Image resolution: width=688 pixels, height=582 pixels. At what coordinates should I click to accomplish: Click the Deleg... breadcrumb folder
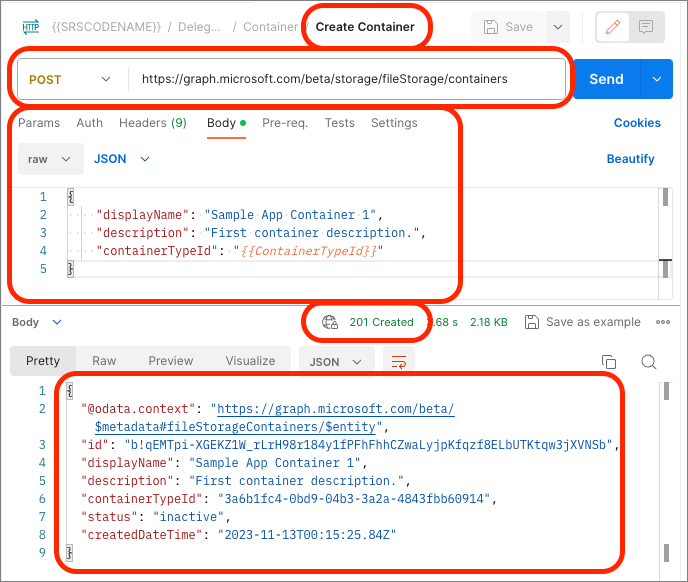click(199, 27)
